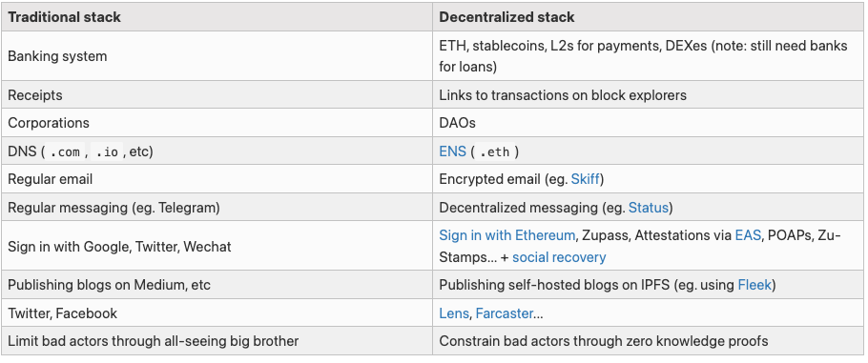The height and width of the screenshot is (363, 868).
Task: Click the Corporations cell
Action: pyautogui.click(x=217, y=123)
